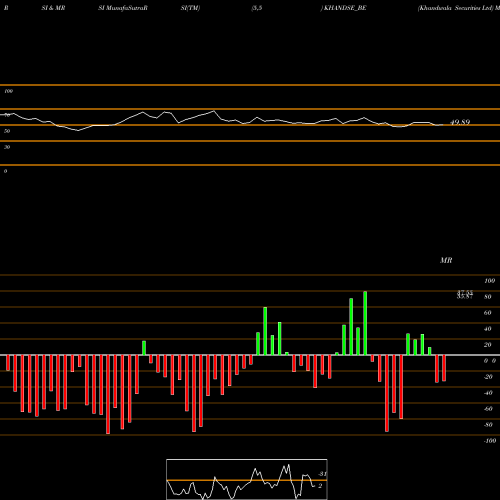Click the first red bar in MR histogram

click(x=8, y=363)
